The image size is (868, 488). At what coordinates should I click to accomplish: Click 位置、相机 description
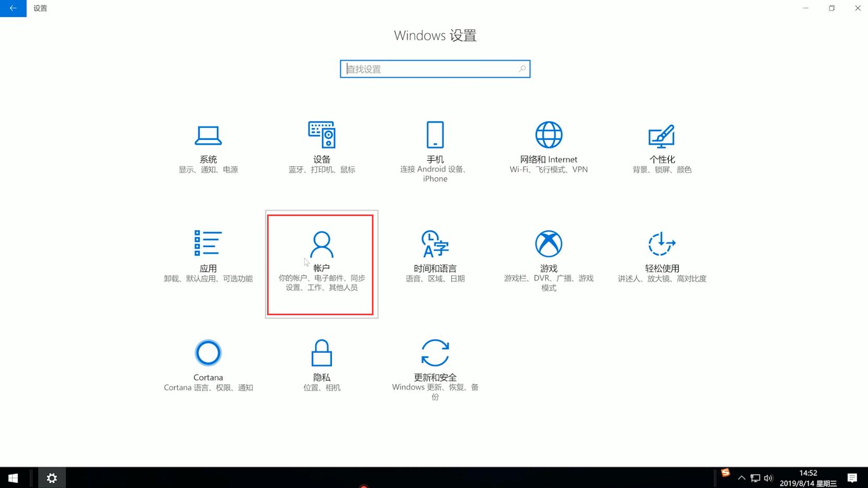coord(322,388)
